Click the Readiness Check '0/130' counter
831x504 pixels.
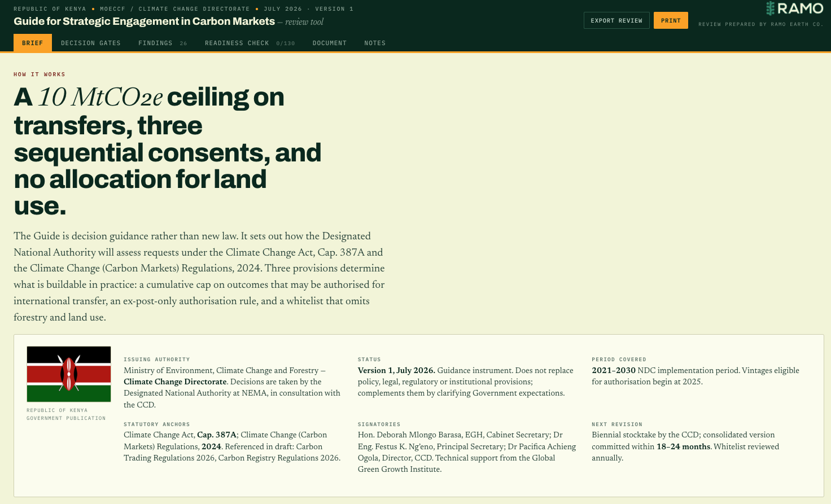pyautogui.click(x=286, y=43)
